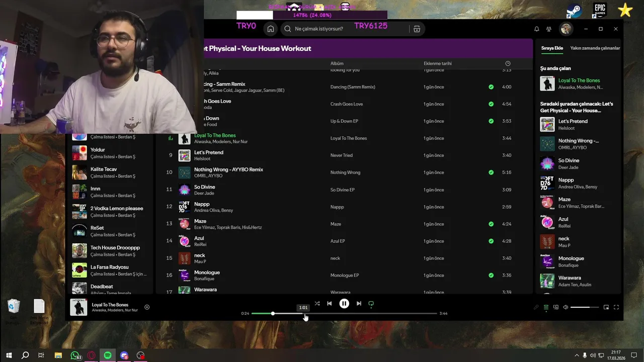Open the Kalite Tecav playlist
Viewport: 644px width, 362px height.
pos(111,172)
